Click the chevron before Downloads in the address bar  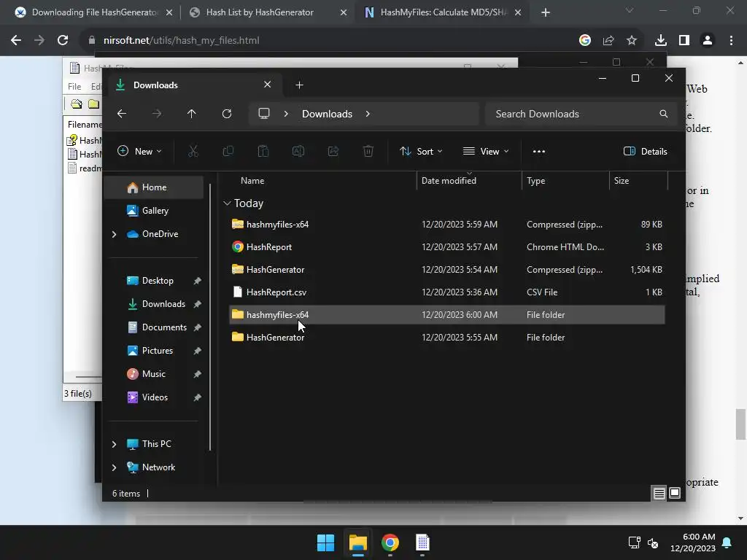click(x=286, y=114)
